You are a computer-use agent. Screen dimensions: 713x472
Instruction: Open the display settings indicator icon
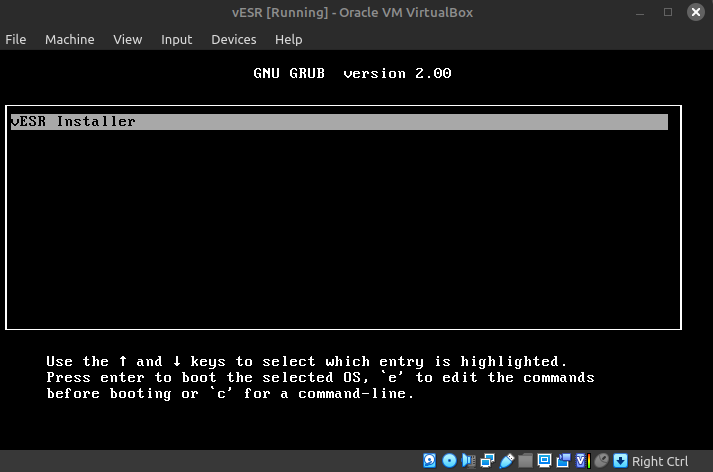pos(544,461)
